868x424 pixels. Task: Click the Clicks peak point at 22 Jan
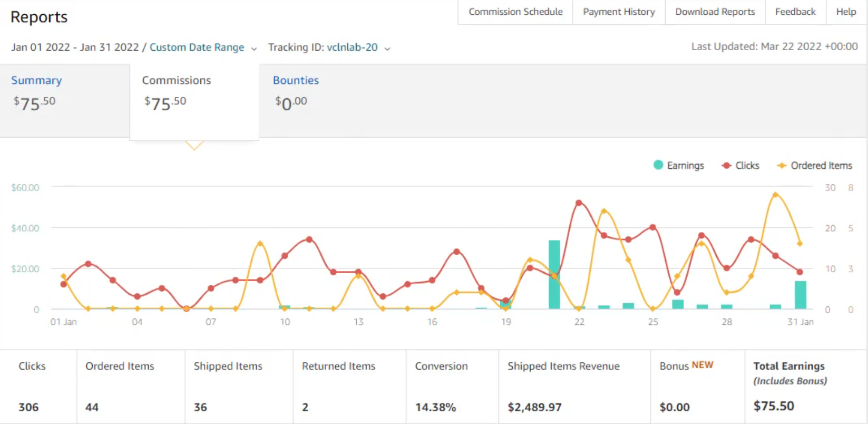click(x=579, y=203)
